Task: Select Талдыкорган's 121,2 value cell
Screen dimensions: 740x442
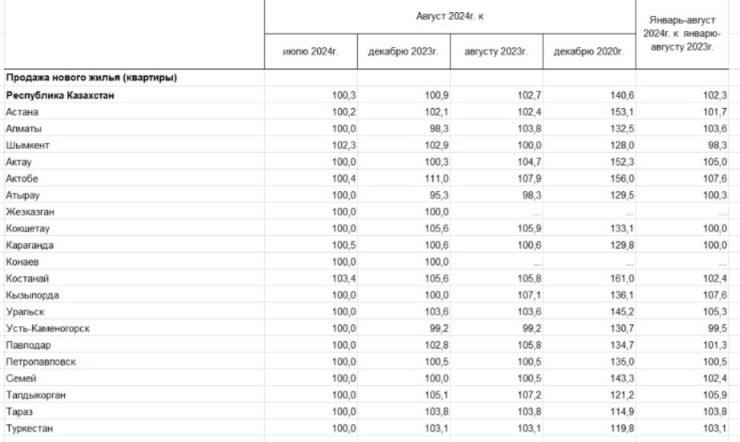Action: tap(608, 395)
